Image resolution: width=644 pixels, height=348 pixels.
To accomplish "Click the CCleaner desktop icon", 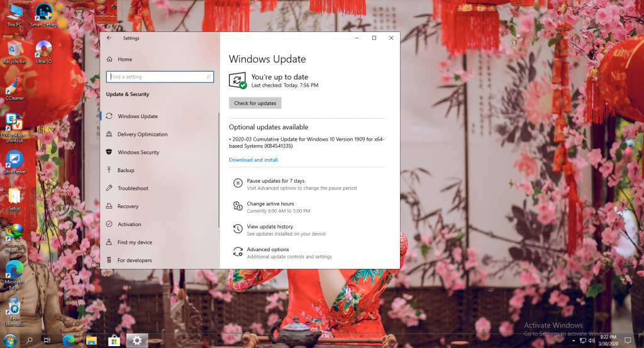I will coord(14,89).
